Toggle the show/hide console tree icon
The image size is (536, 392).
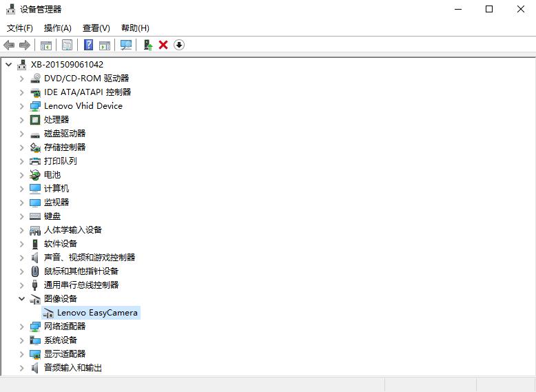click(x=45, y=45)
